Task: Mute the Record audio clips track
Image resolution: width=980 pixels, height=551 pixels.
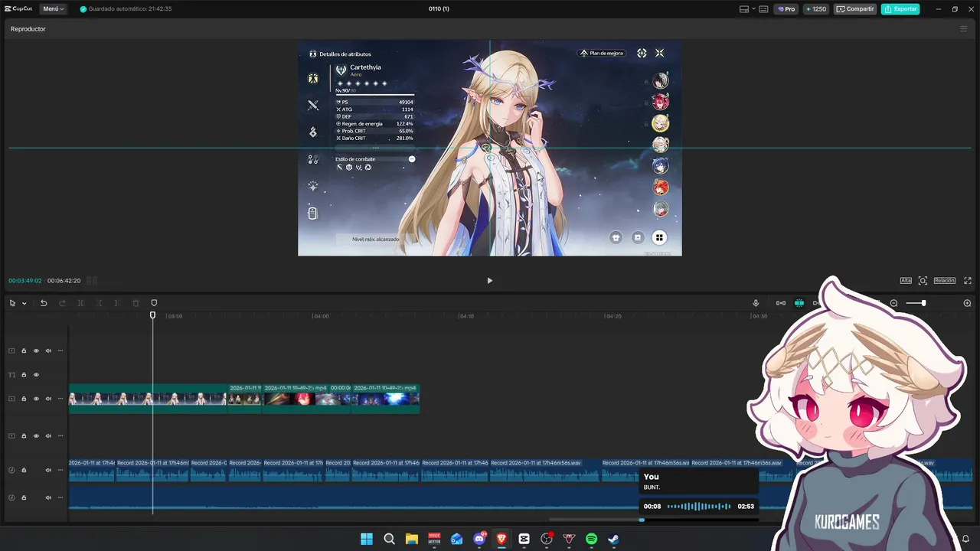Action: tap(48, 470)
